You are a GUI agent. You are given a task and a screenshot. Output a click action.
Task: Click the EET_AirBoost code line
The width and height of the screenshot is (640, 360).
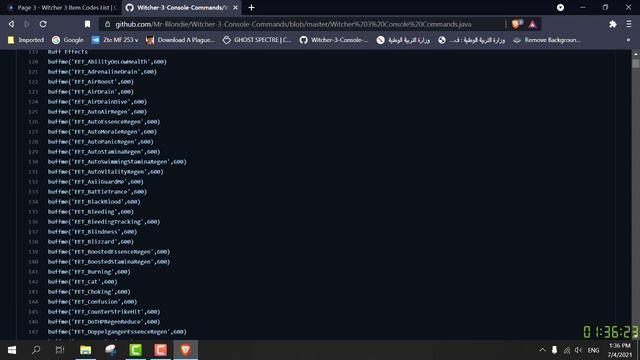click(91, 82)
